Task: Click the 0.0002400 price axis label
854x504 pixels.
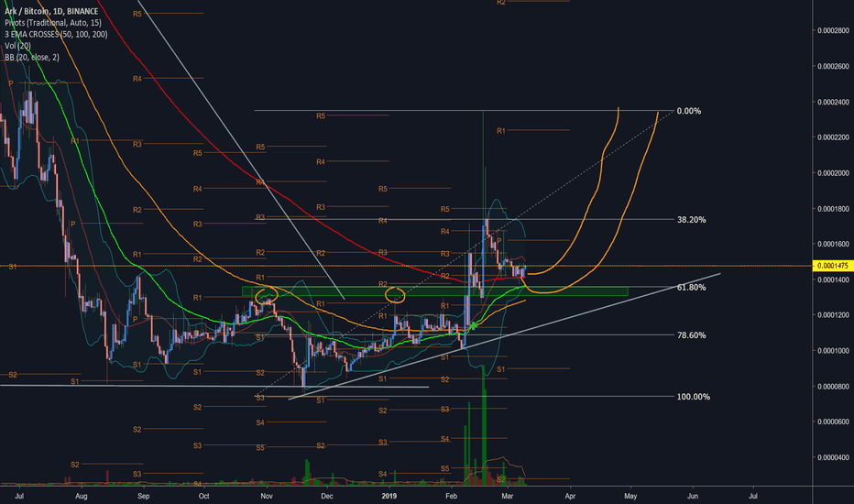Action: [x=833, y=102]
